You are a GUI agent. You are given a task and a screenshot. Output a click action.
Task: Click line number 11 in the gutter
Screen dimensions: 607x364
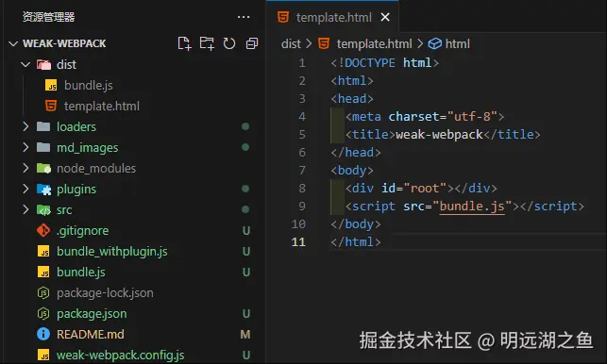coord(298,242)
